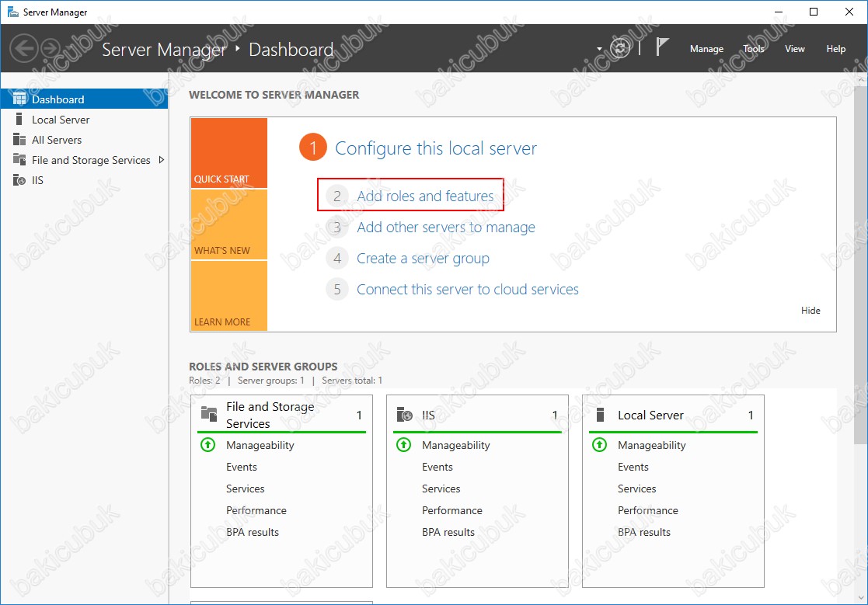Viewport: 868px width, 605px height.
Task: Click the Local Server sidebar icon
Action: tap(19, 119)
